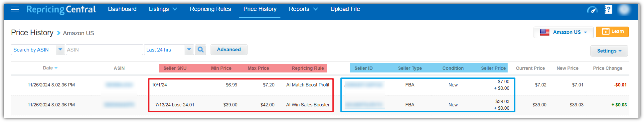Open the Amazon US marketplace selector

(x=563, y=32)
